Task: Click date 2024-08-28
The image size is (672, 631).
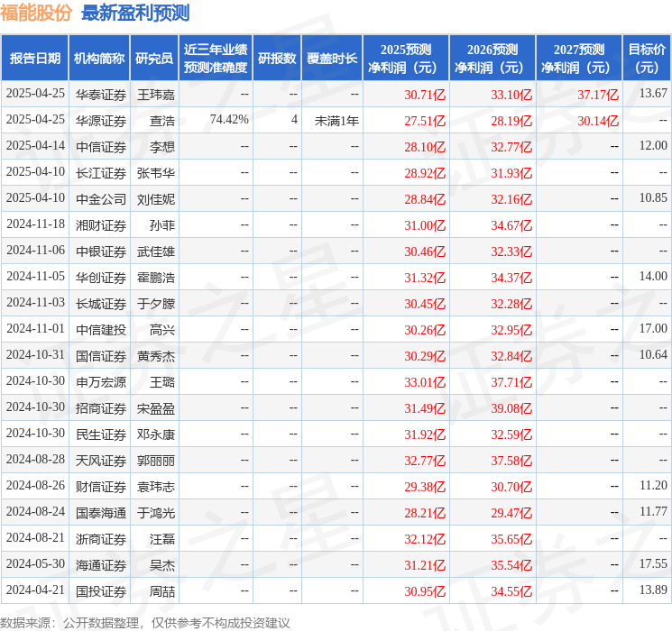Action: click(x=35, y=459)
